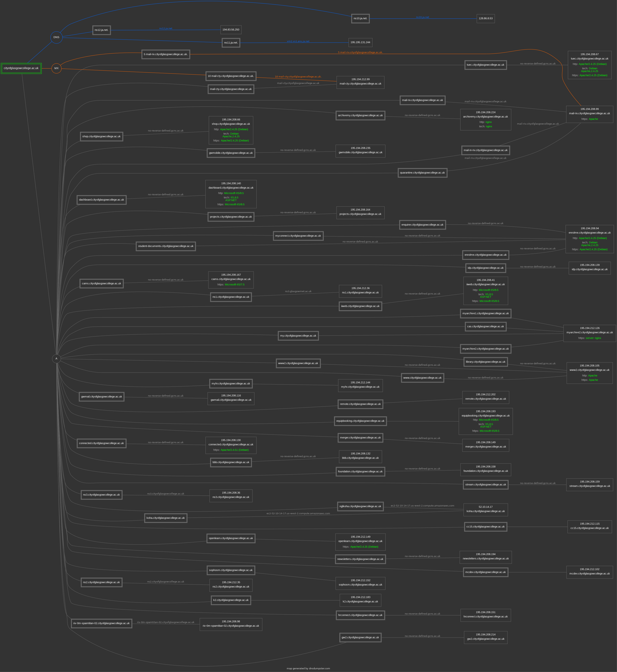This screenshot has width=617, height=672.
Task: Select the quarantine.cityofglasgowcollege.ac.uk host node
Action: click(x=422, y=173)
